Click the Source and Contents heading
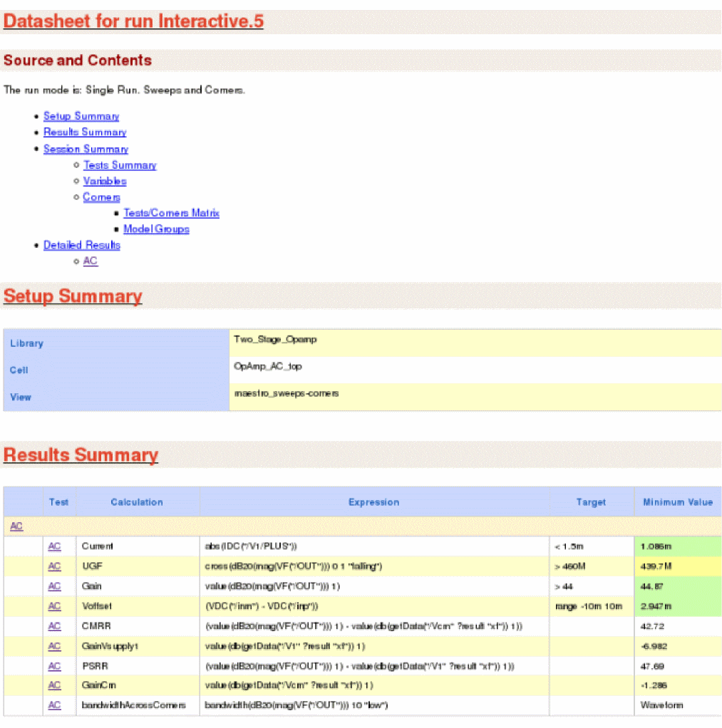This screenshot has width=722, height=728. [x=78, y=61]
